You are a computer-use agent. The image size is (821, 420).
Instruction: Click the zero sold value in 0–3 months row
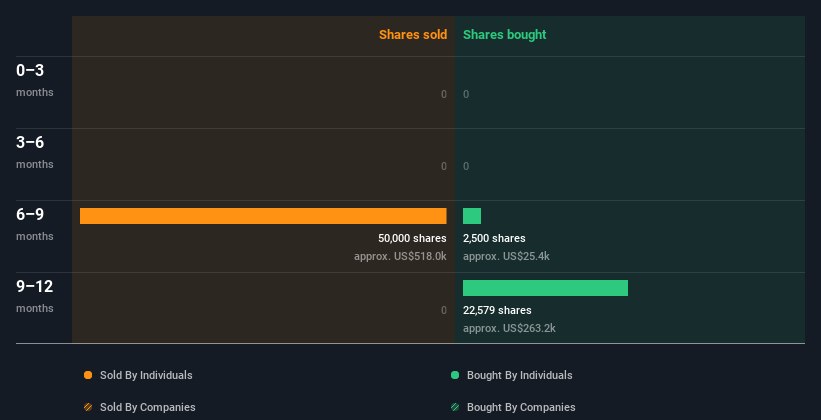pyautogui.click(x=443, y=94)
